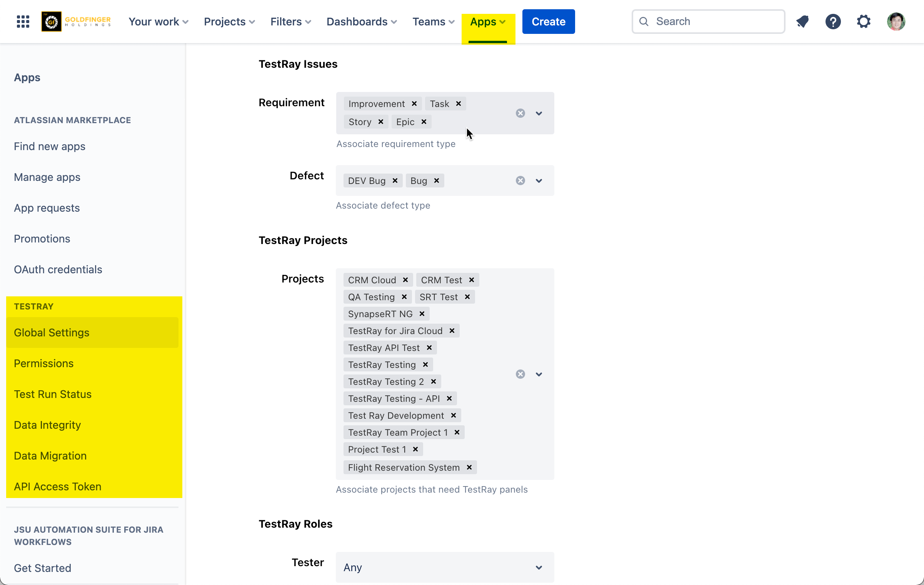This screenshot has height=585, width=924.
Task: Remove the Epic tag from Requirement
Action: click(424, 122)
